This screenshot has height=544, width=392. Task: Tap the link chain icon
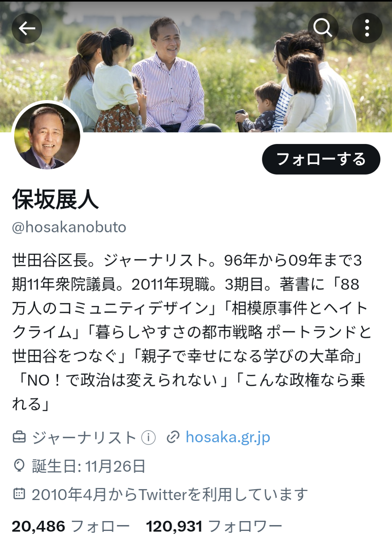coord(173,437)
